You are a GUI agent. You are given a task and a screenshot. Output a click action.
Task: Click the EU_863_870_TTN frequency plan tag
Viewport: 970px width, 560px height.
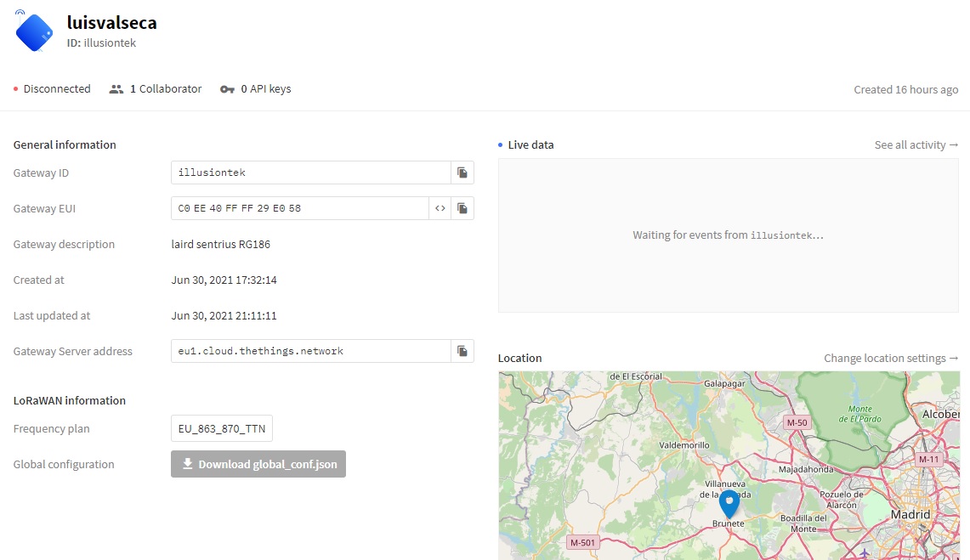pyautogui.click(x=222, y=428)
